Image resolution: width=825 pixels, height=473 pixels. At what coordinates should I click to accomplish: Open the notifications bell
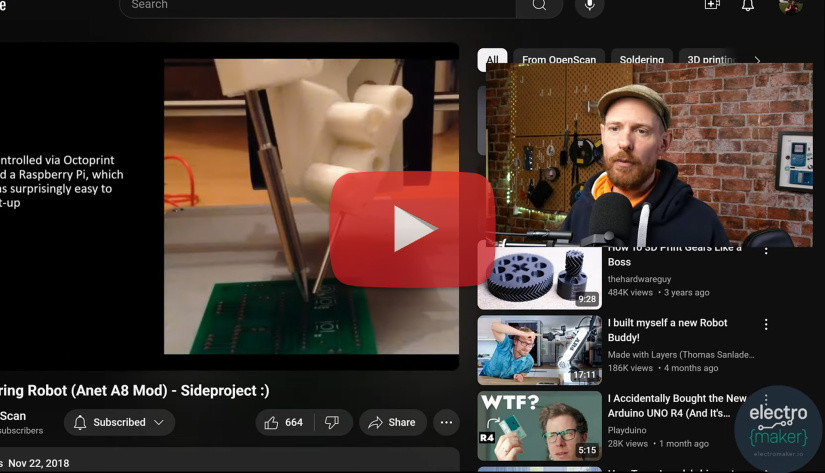pos(748,5)
